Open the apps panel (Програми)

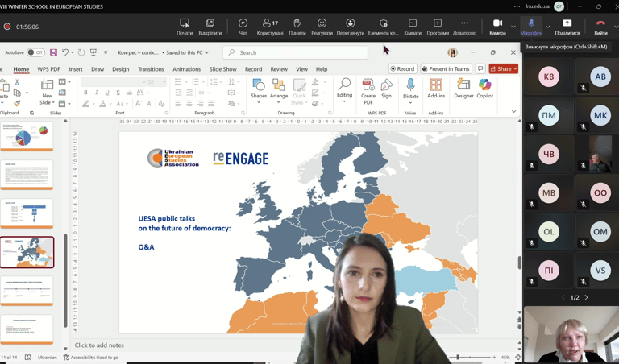[x=438, y=27]
